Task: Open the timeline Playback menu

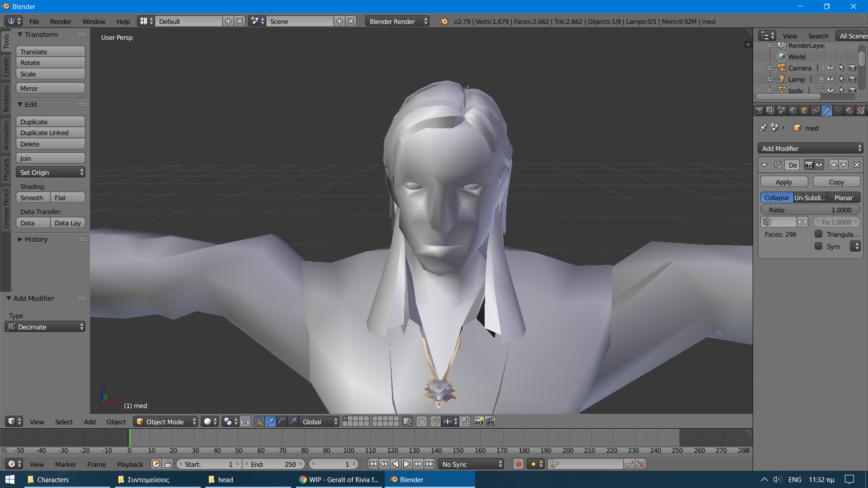Action: point(130,464)
